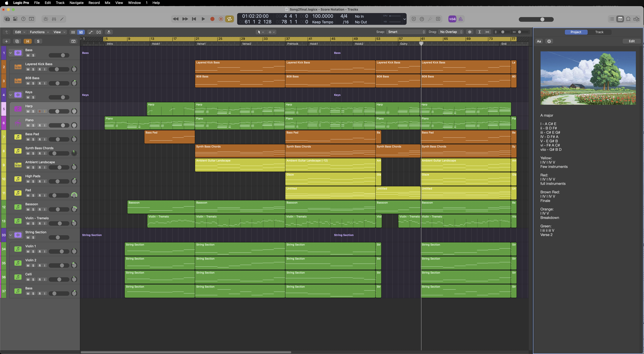
Task: Toggle input monitoring on Violin 1 track
Action: click(x=45, y=252)
